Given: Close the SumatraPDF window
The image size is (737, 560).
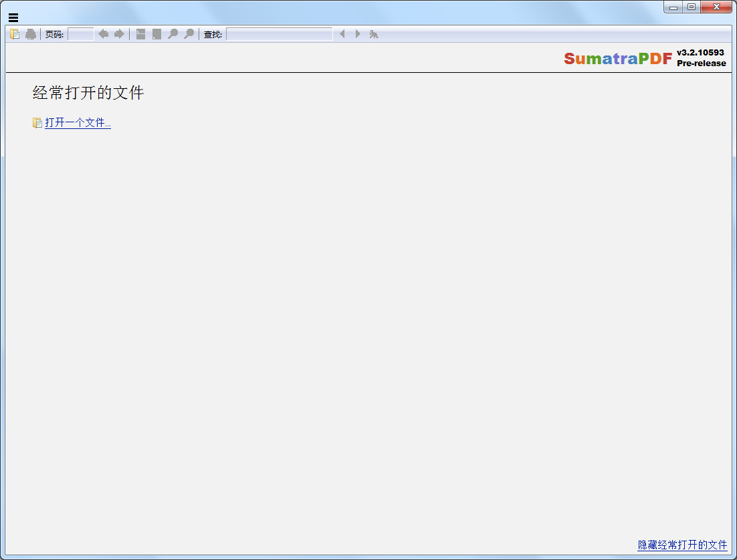Looking at the screenshot, I should click(716, 7).
